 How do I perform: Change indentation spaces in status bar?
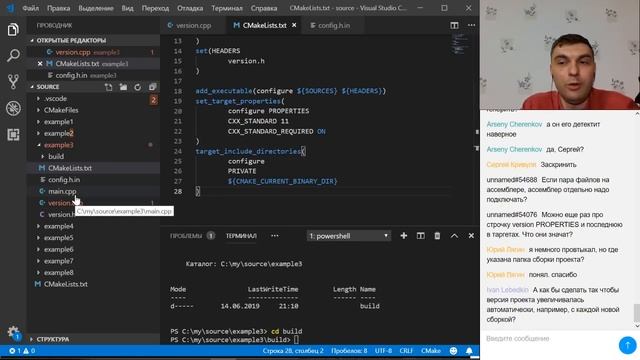(349, 351)
